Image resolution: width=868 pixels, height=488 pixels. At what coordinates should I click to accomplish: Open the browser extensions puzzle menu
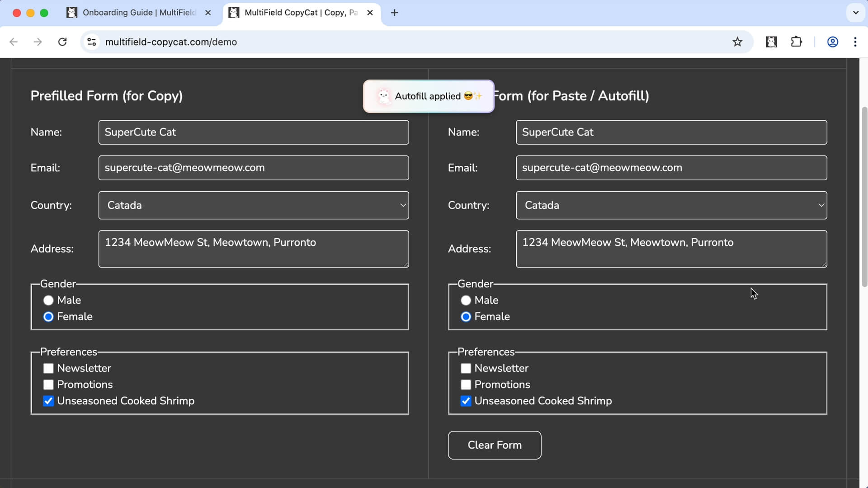click(x=797, y=42)
